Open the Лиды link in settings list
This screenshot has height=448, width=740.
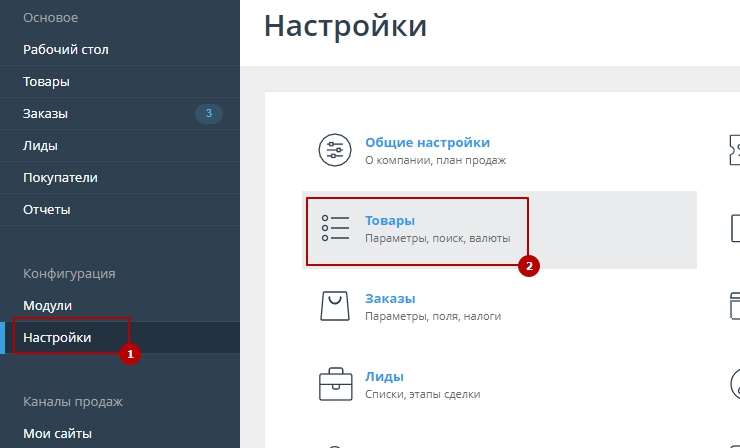pyautogui.click(x=384, y=376)
